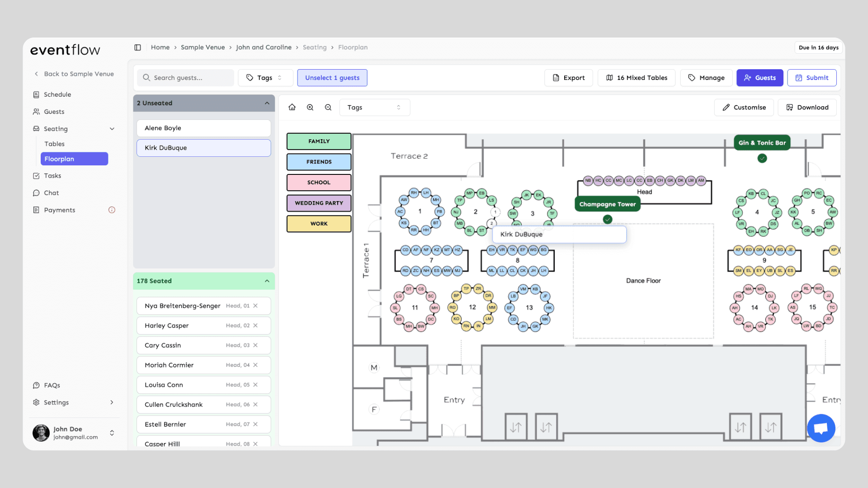
Task: Expand the Settings submenu arrow
Action: coord(112,403)
